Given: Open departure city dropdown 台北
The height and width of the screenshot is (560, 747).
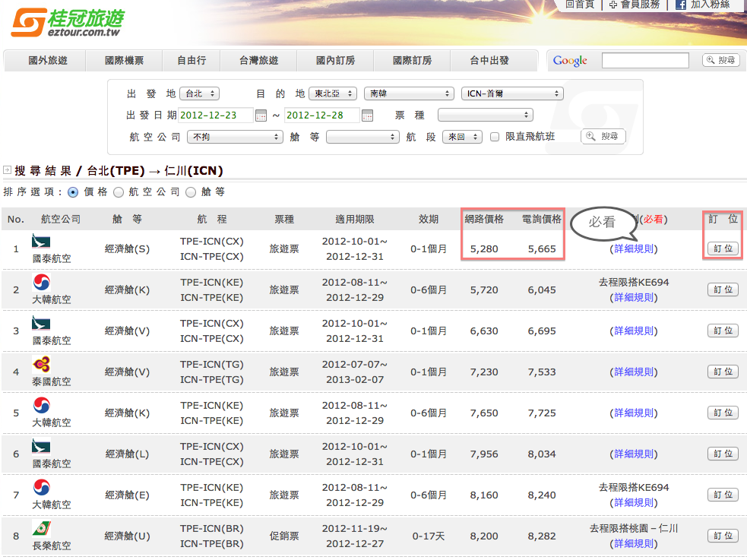Looking at the screenshot, I should (200, 93).
